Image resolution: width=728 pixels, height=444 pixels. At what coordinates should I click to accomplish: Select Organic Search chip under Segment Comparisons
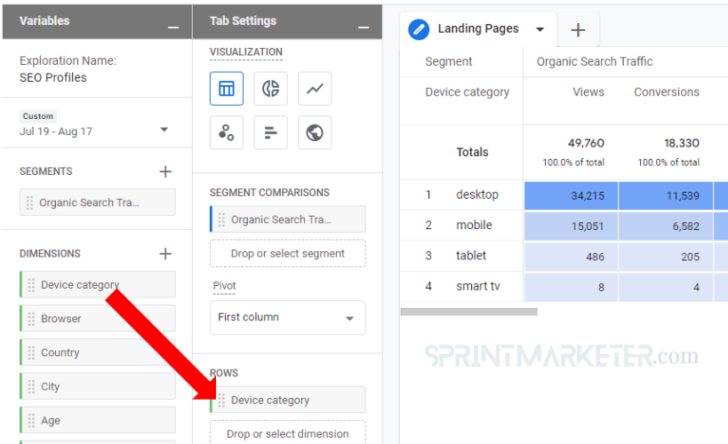287,219
